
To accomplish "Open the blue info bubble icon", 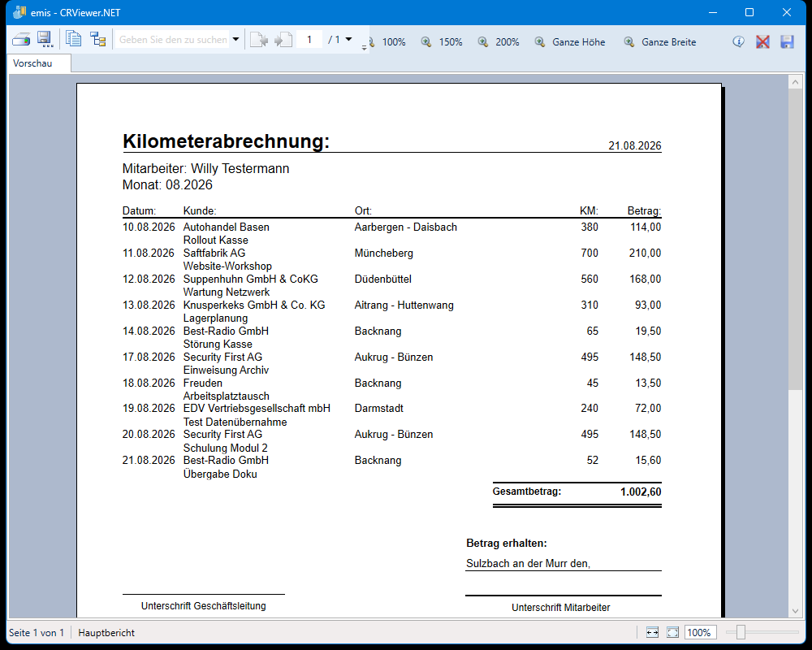I will 738,41.
